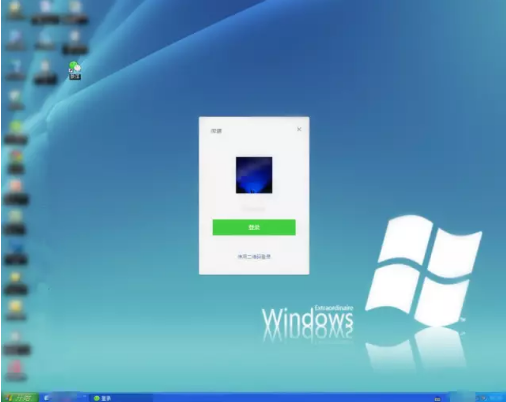Click the keyboard language indicator in the taskbar
Screen dimensions: 506x402
tap(437, 399)
